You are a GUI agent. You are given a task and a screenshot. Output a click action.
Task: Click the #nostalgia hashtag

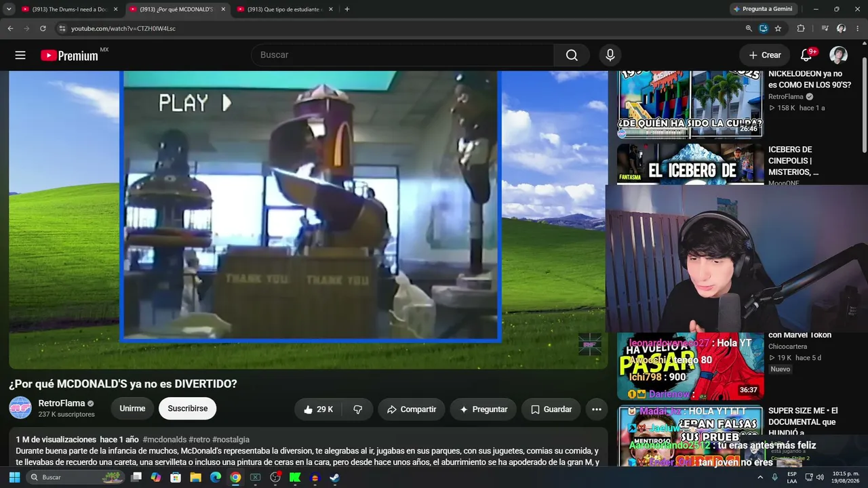pos(231,439)
